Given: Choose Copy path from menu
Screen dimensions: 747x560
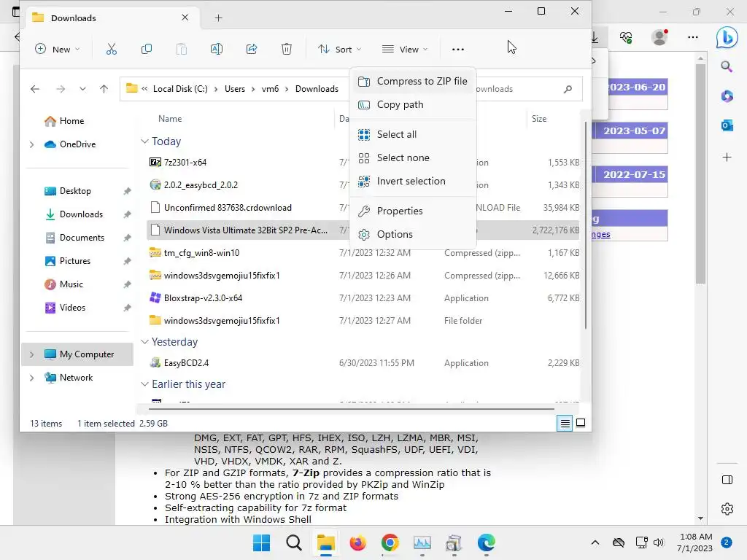Looking at the screenshot, I should coord(413,105).
